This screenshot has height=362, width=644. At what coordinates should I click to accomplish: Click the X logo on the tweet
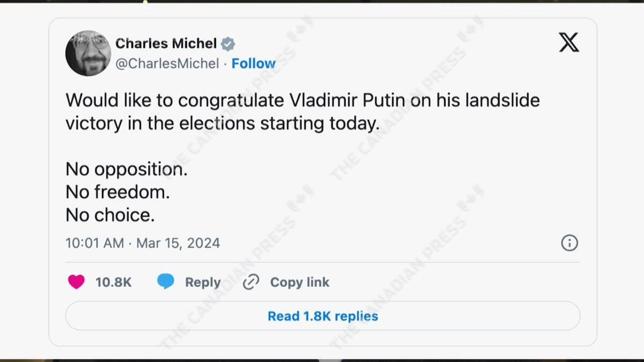pyautogui.click(x=569, y=42)
